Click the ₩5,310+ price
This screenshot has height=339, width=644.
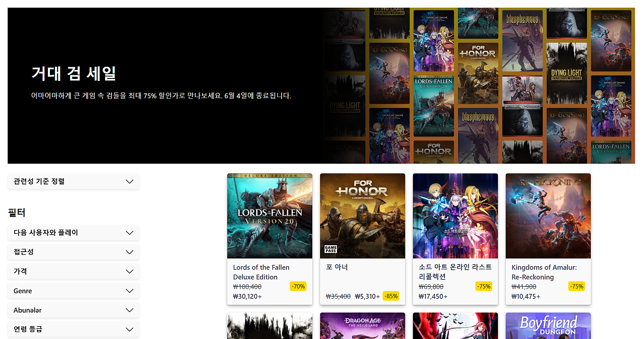[367, 296]
